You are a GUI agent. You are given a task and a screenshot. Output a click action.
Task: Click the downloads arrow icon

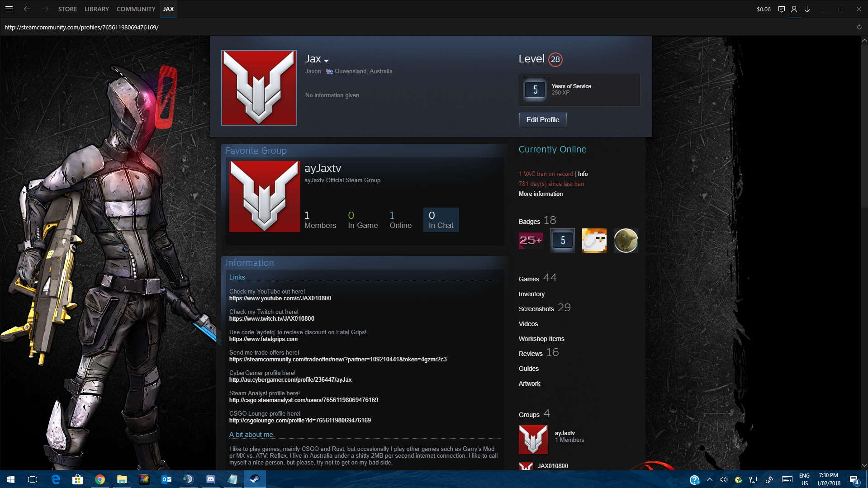tap(807, 9)
